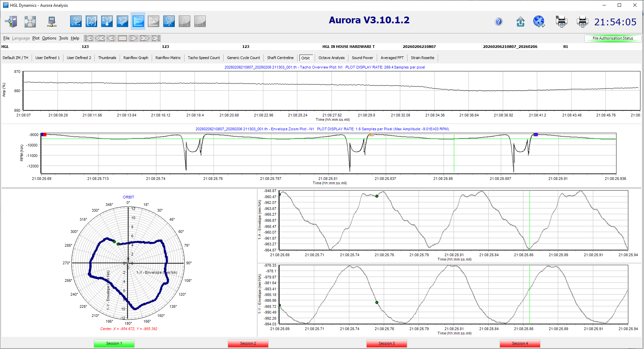Image resolution: width=644 pixels, height=349 pixels.
Task: Step forward one frame with single right arrow
Action: (133, 38)
